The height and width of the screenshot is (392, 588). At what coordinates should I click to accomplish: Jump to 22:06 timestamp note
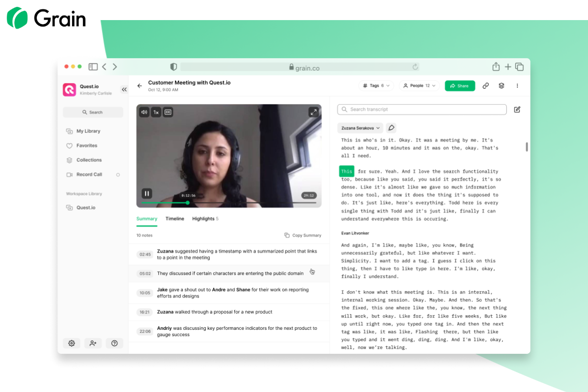[146, 332]
